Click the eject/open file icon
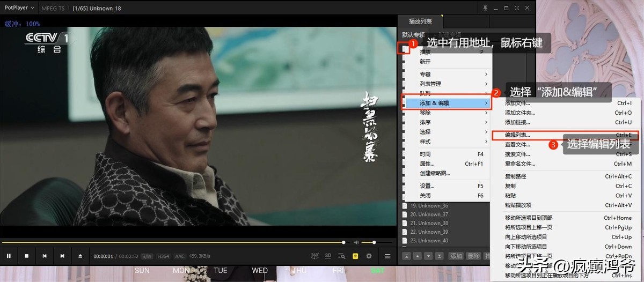644x282 pixels. 80,256
